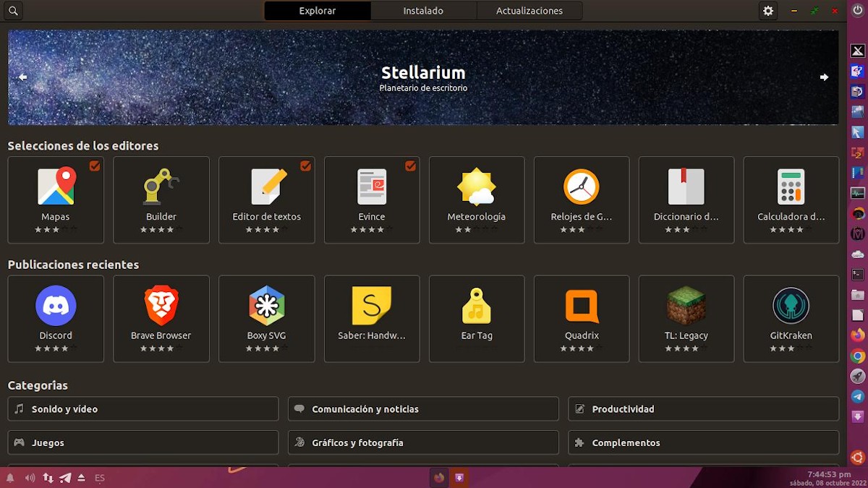Click the installed checkmark on Mapas
The image size is (868, 488).
click(x=95, y=166)
